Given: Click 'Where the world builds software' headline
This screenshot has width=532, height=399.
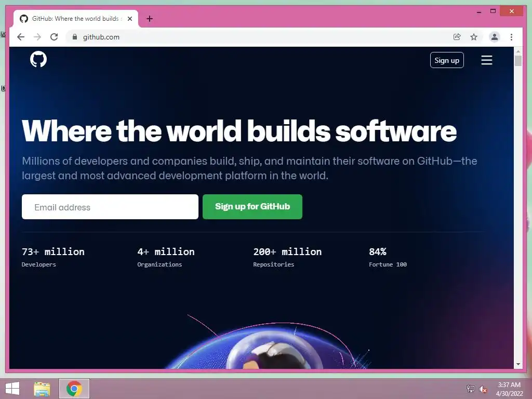Looking at the screenshot, I should tap(239, 130).
